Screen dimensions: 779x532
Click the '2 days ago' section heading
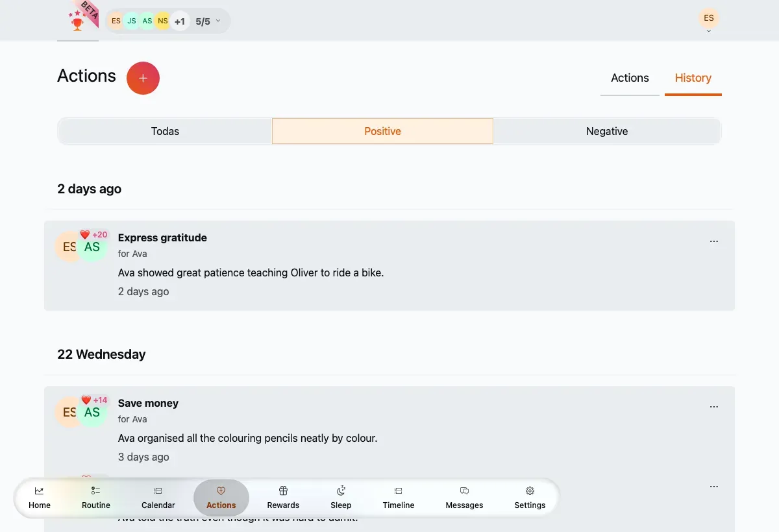[x=90, y=189]
